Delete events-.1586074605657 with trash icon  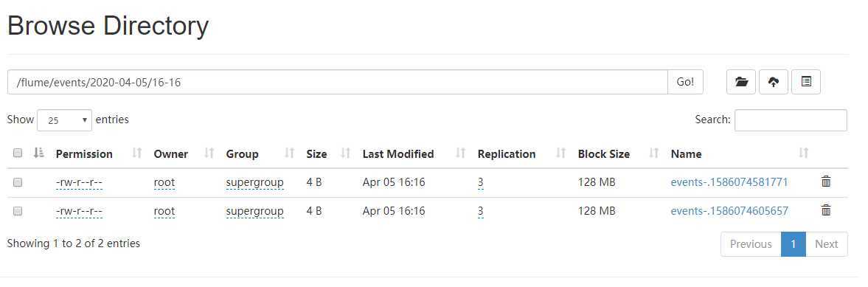pos(826,210)
